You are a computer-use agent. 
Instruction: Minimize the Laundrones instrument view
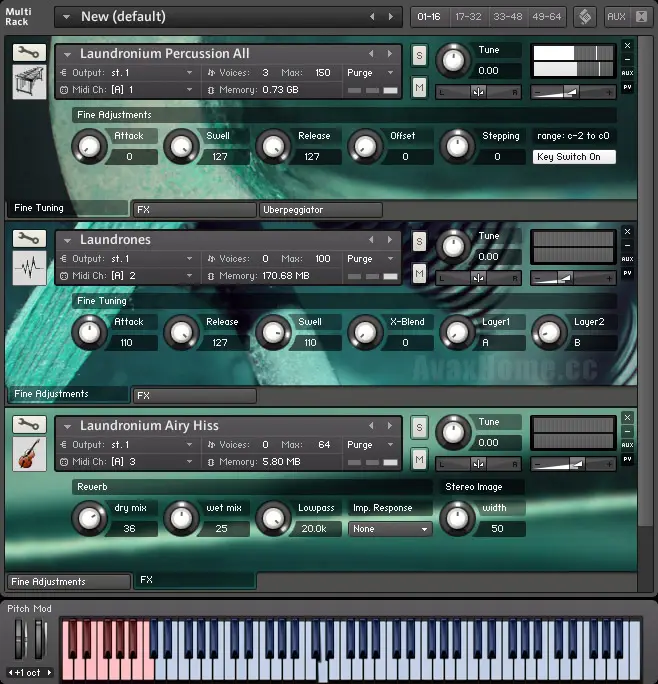point(627,245)
